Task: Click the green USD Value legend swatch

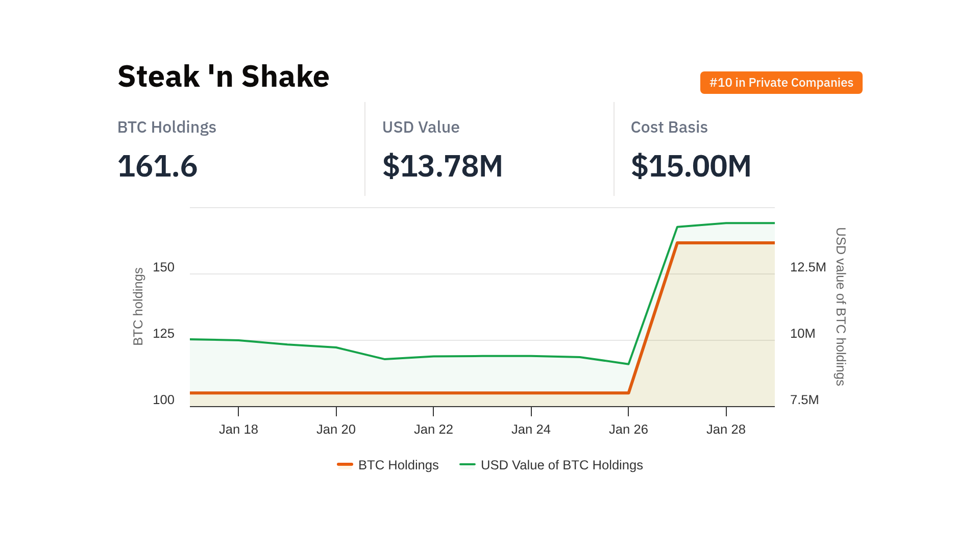Action: [468, 464]
